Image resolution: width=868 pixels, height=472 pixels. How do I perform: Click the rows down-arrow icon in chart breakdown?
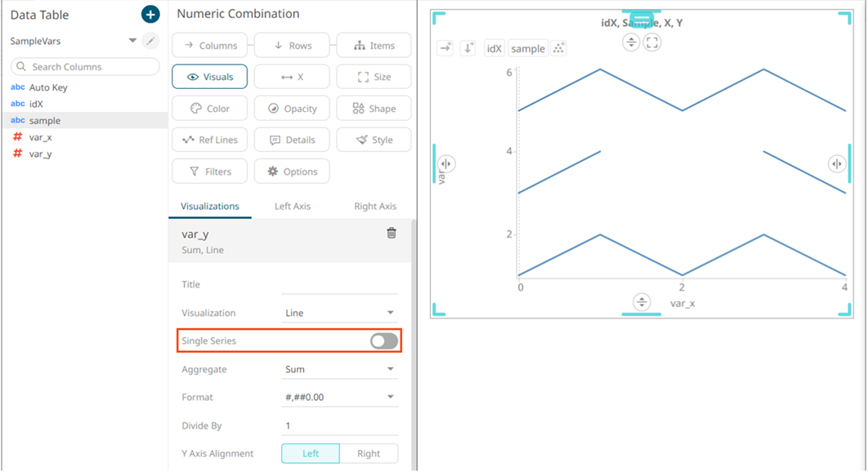click(468, 48)
